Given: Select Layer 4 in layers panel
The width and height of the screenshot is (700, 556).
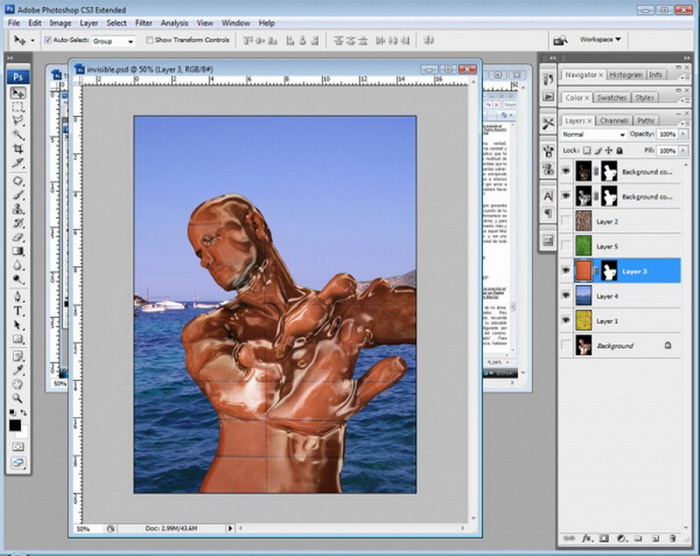Looking at the screenshot, I should [x=621, y=296].
